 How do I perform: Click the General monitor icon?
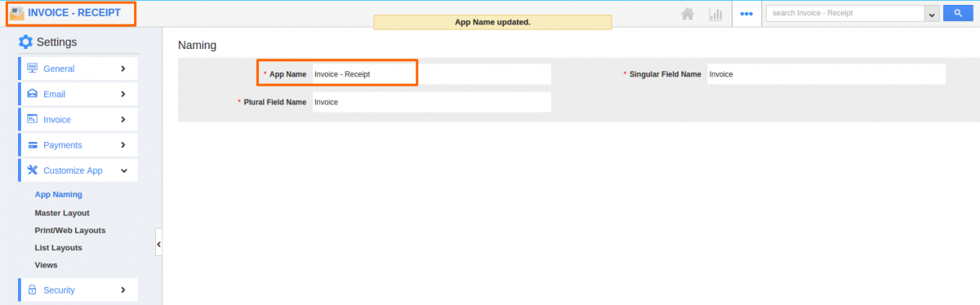tap(33, 69)
